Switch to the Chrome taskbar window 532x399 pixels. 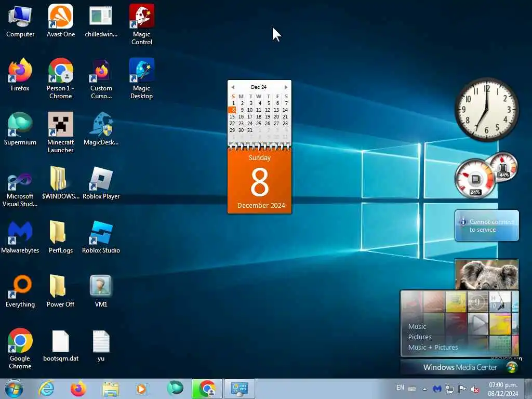click(x=207, y=389)
